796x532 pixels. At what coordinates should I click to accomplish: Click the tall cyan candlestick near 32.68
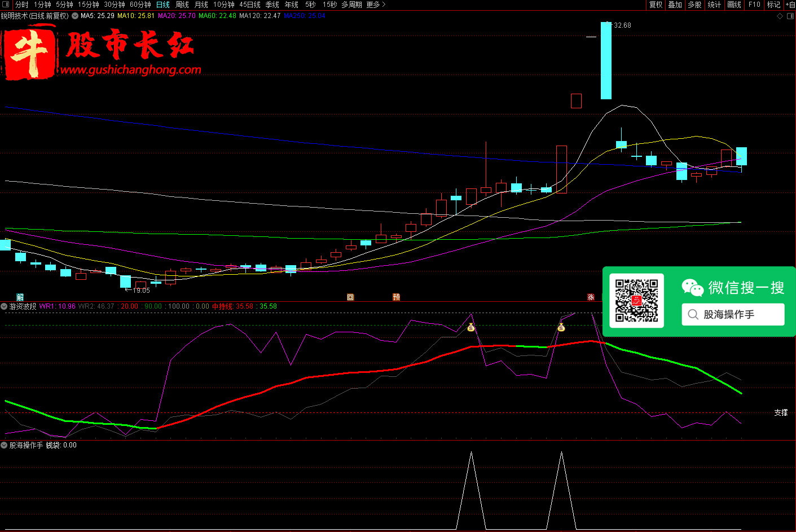click(606, 60)
